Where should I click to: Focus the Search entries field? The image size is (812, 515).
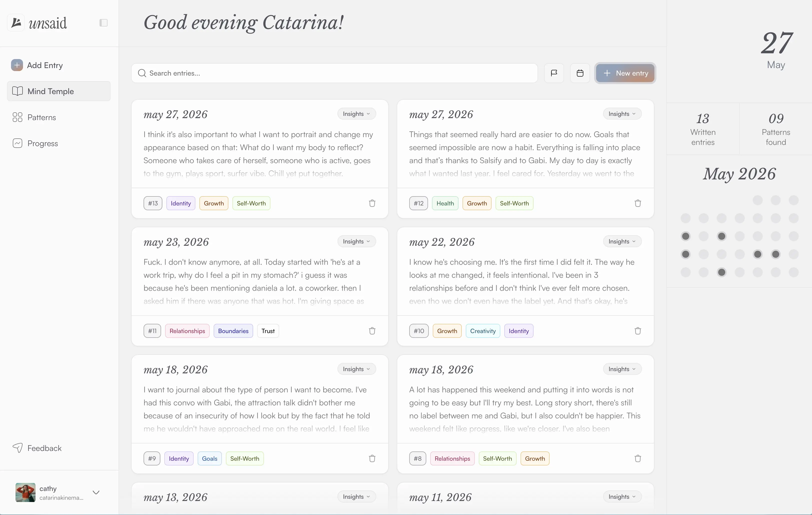pos(334,73)
